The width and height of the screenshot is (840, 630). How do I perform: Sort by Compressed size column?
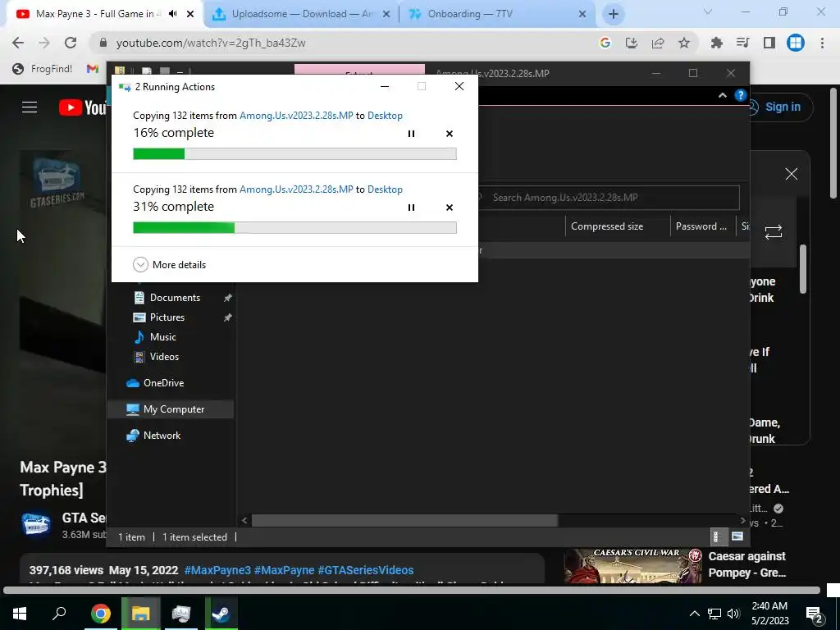click(607, 226)
